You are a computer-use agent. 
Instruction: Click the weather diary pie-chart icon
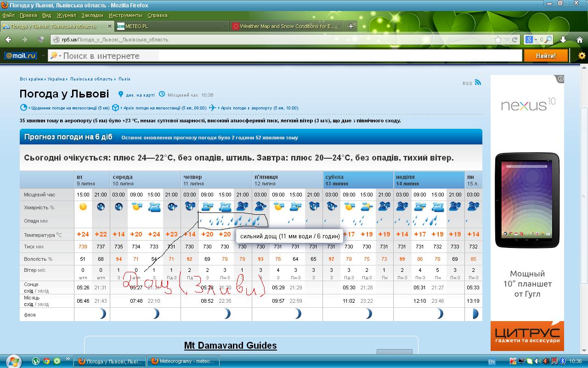point(24,108)
